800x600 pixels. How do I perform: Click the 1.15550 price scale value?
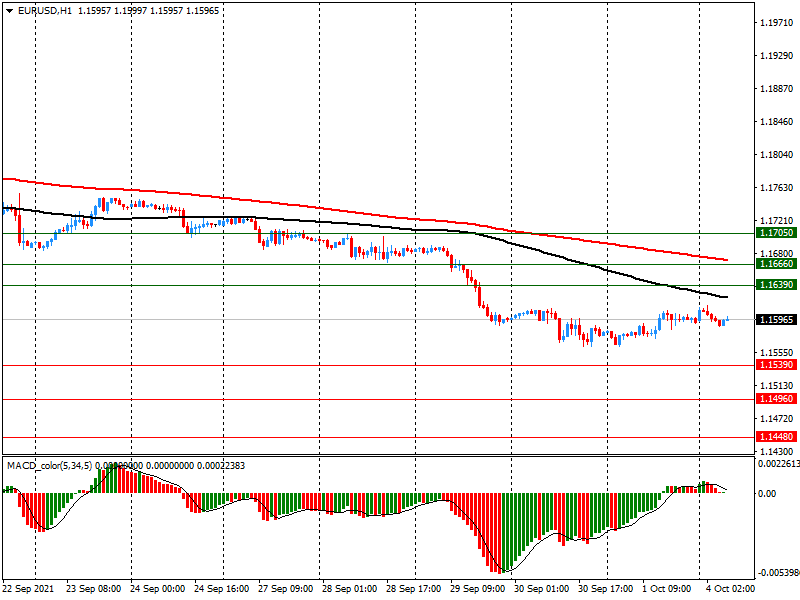click(x=777, y=353)
